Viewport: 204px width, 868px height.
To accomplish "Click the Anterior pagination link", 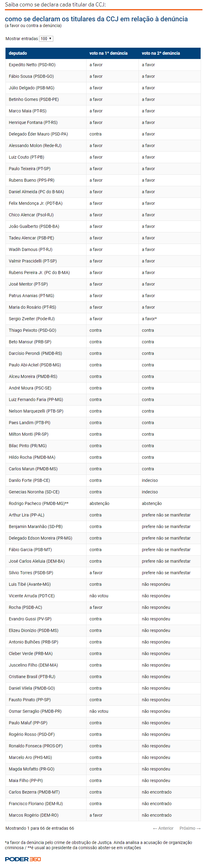I will click(x=163, y=828).
